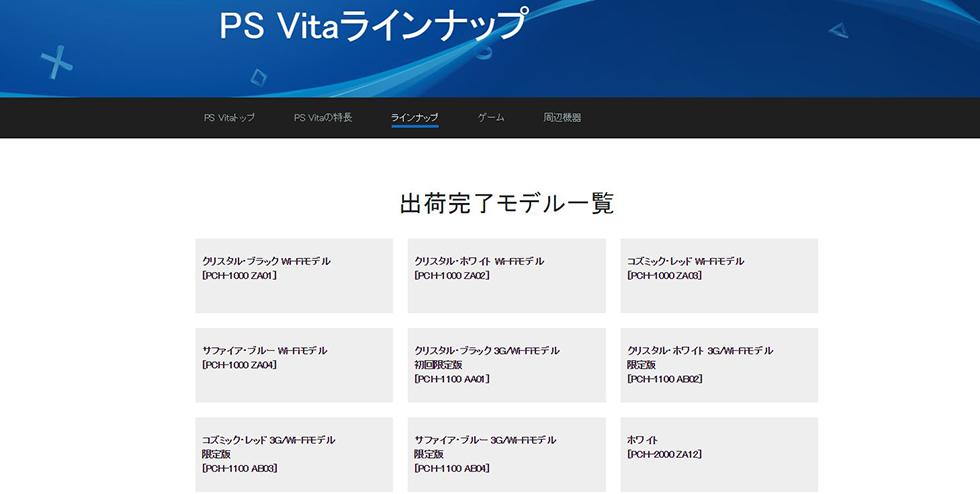Click the [PCH-1100 AA01] model number text
980x494 pixels.
pyautogui.click(x=452, y=379)
